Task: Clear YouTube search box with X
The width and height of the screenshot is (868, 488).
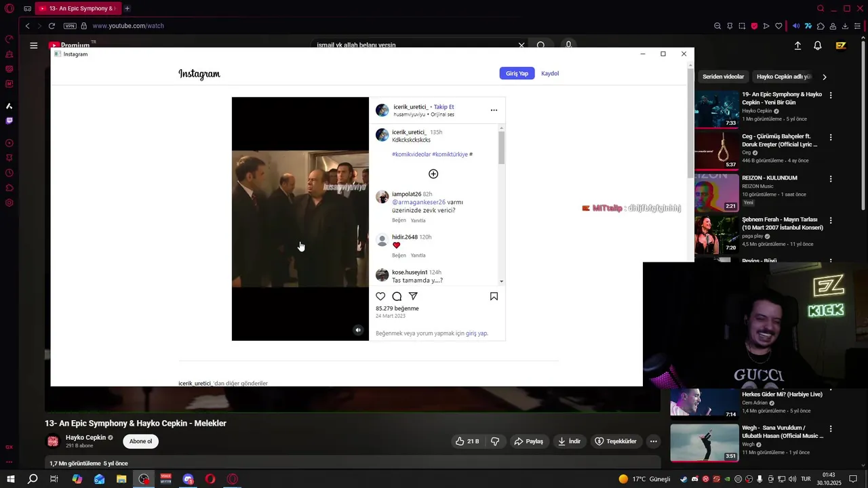Action: tap(521, 45)
